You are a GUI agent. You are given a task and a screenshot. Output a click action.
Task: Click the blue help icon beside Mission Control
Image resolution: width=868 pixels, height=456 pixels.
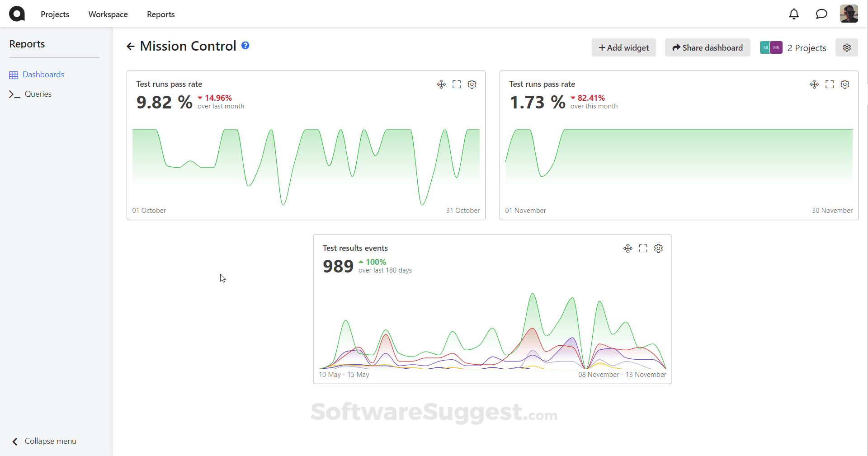click(x=245, y=45)
